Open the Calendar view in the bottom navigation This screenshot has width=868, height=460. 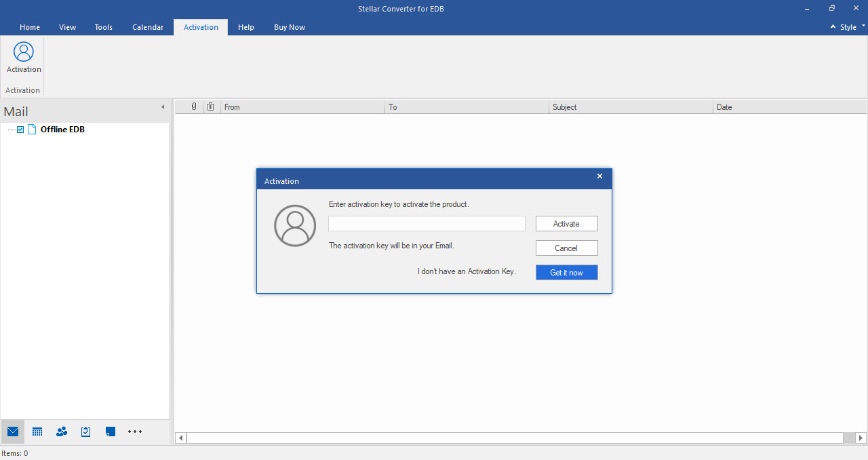(37, 432)
